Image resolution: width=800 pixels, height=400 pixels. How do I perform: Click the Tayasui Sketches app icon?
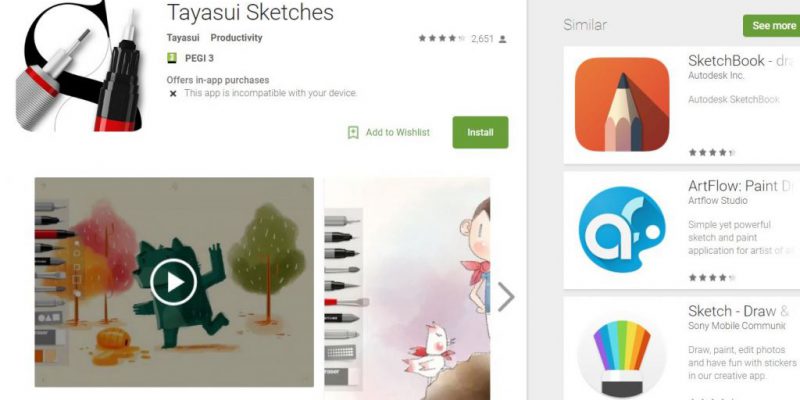point(79,66)
